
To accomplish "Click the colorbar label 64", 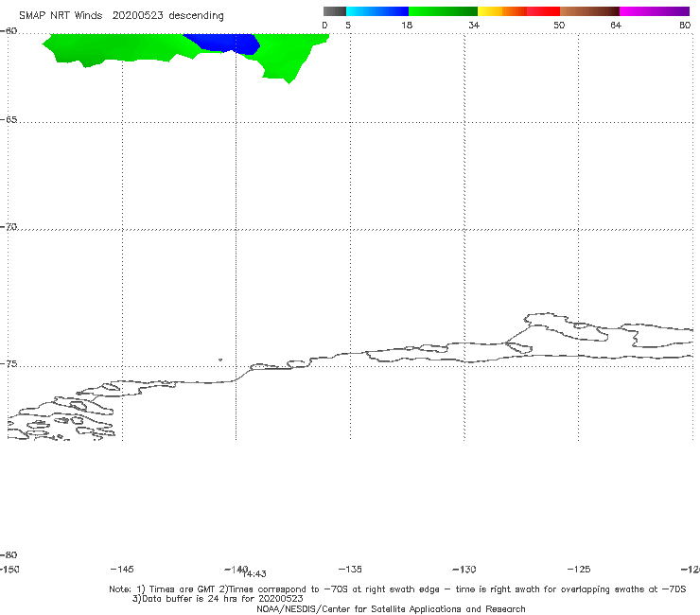I will [616, 25].
